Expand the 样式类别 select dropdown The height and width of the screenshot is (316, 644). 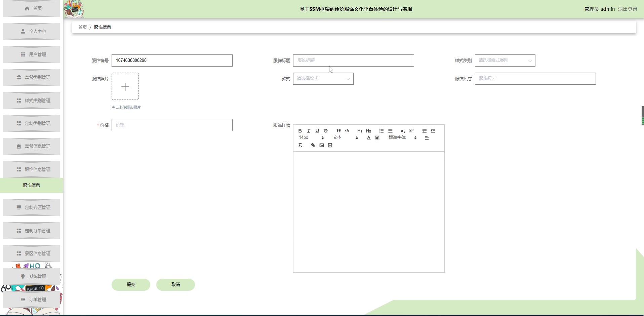coord(505,61)
